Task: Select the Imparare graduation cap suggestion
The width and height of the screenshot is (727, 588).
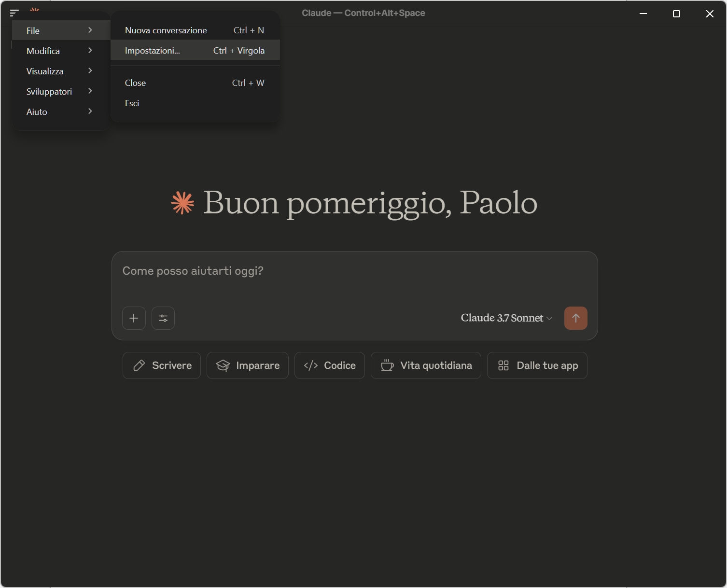Action: pos(248,365)
